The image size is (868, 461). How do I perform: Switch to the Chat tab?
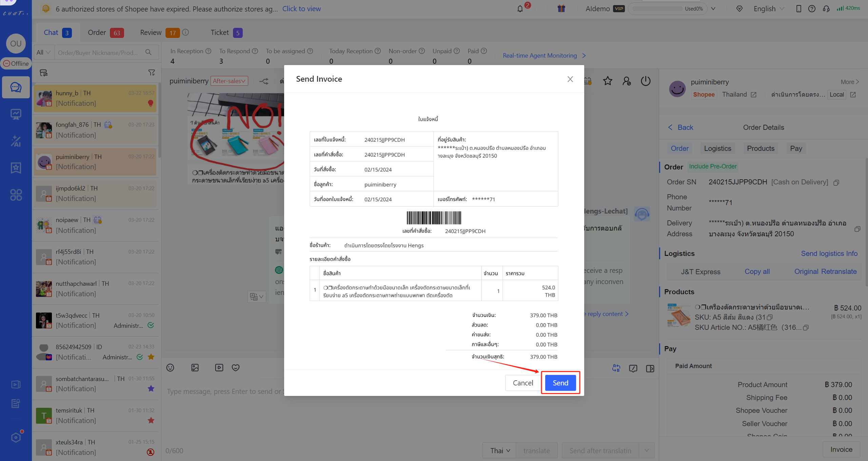(x=58, y=33)
